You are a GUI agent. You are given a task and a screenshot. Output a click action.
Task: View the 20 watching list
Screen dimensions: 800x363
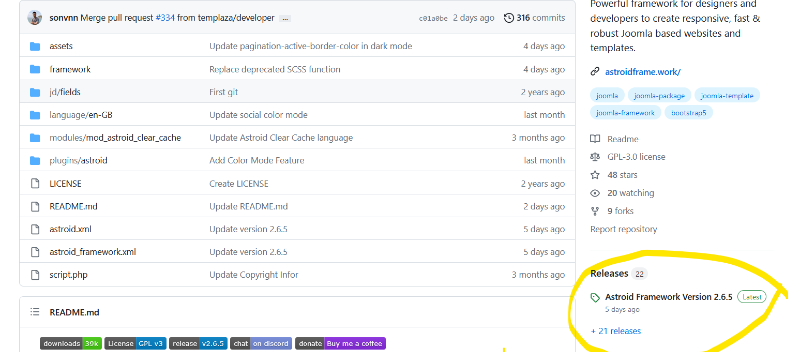[x=631, y=193]
